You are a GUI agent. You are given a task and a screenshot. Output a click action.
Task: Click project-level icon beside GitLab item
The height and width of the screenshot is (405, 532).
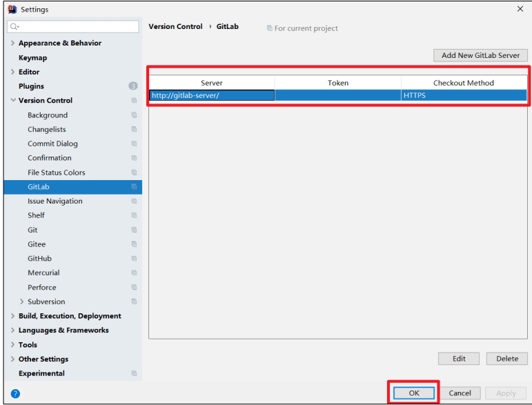click(x=134, y=186)
